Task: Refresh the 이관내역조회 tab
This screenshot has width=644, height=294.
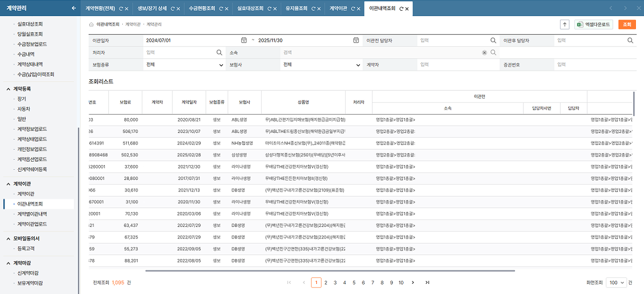Action: click(400, 8)
